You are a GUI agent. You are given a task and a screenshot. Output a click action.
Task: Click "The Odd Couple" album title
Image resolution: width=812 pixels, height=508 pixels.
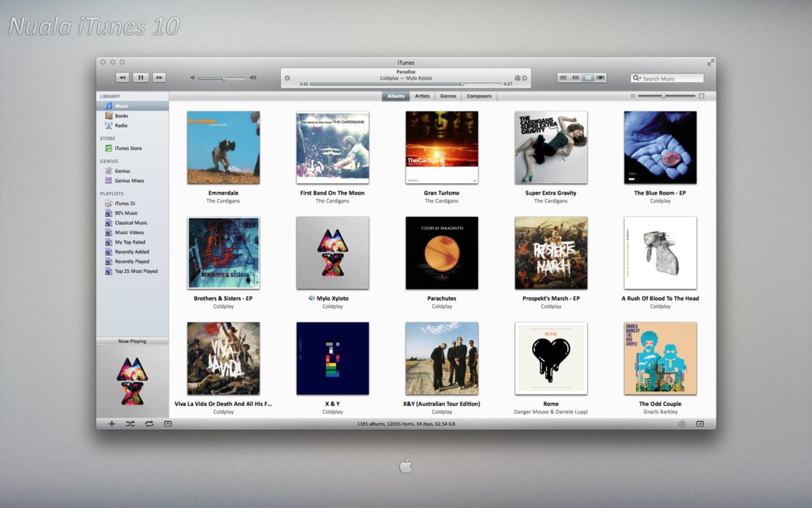coord(661,404)
